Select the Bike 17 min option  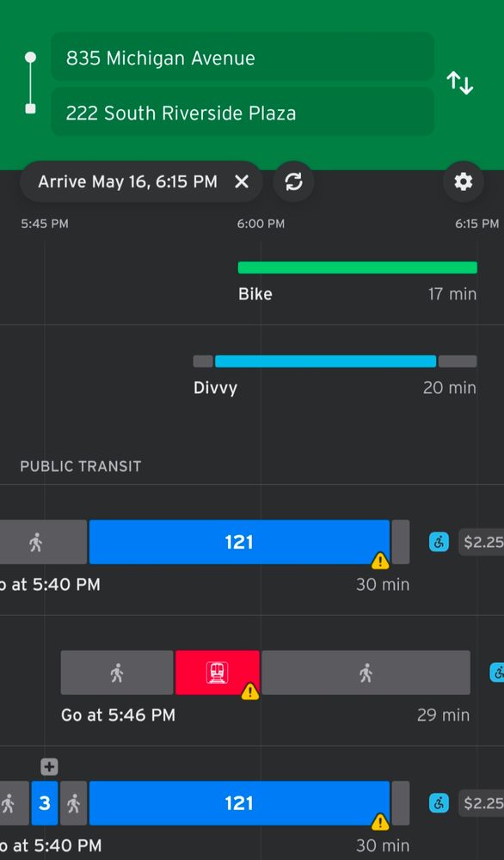(x=357, y=282)
